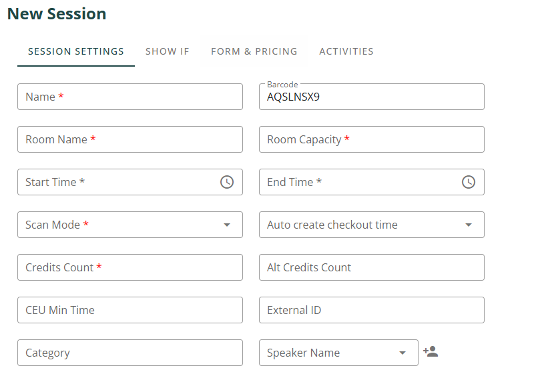Click the External ID field

click(372, 310)
